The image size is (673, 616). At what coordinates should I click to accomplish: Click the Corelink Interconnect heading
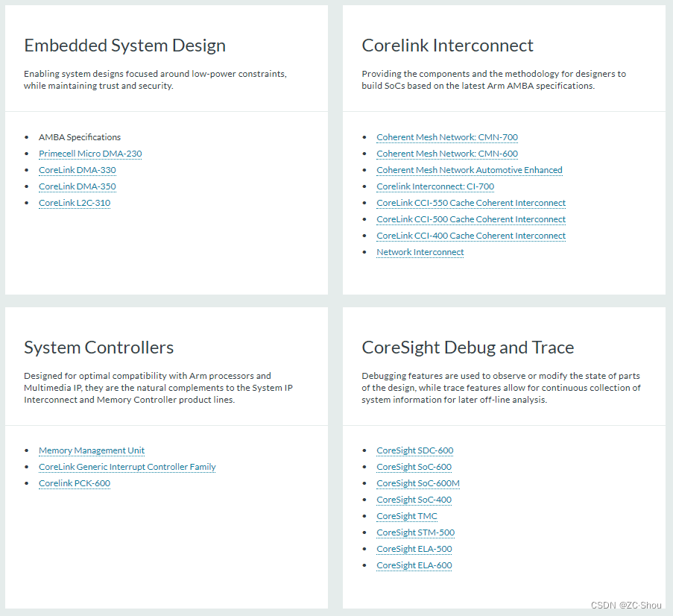tap(447, 45)
